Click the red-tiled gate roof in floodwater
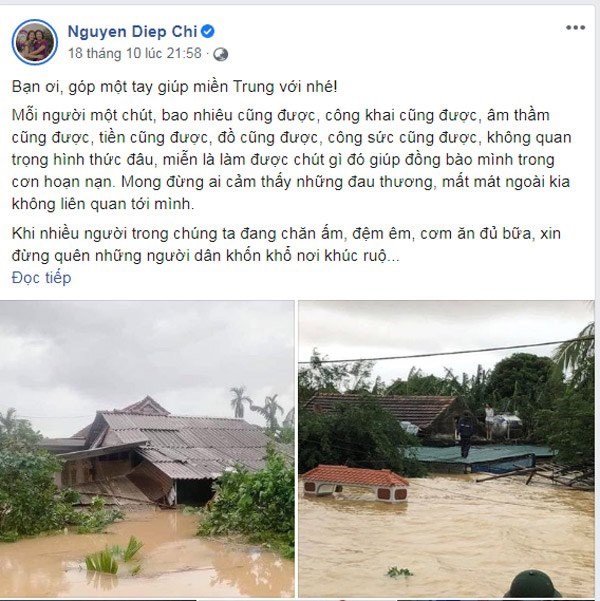600x601 pixels. pyautogui.click(x=355, y=482)
